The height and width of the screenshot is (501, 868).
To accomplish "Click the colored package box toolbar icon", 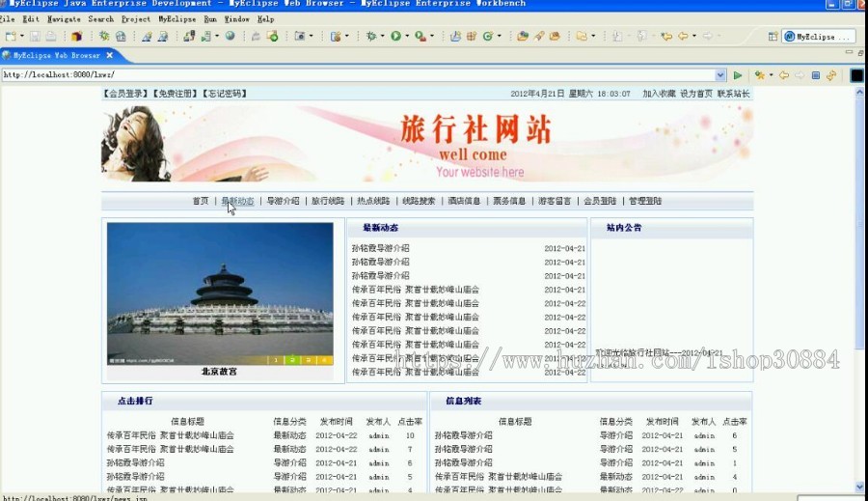I will pyautogui.click(x=76, y=37).
